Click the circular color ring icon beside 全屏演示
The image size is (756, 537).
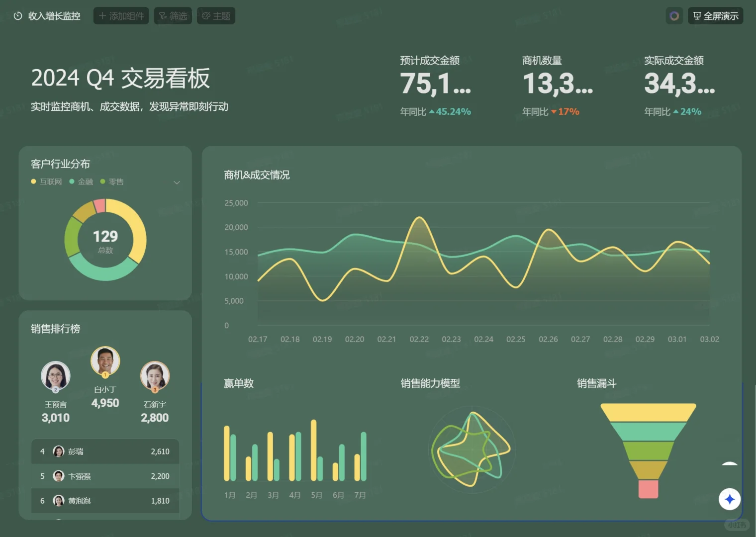674,16
